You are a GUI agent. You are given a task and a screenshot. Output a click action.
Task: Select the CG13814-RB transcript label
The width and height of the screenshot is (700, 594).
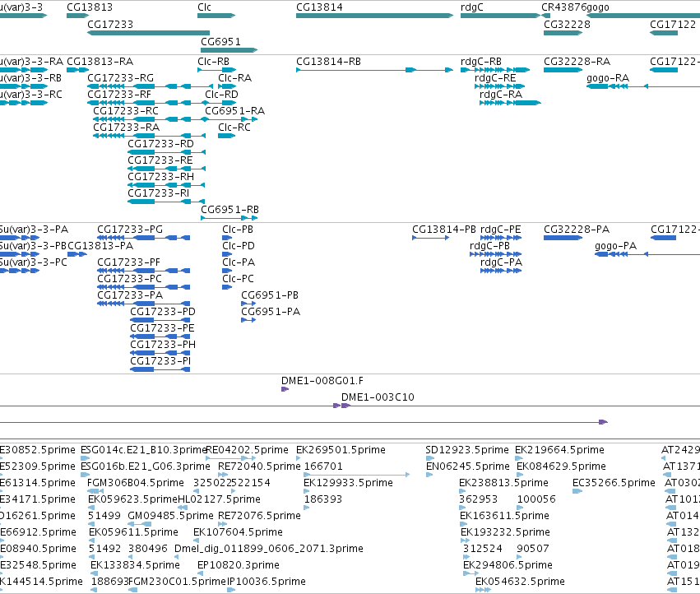coord(328,61)
